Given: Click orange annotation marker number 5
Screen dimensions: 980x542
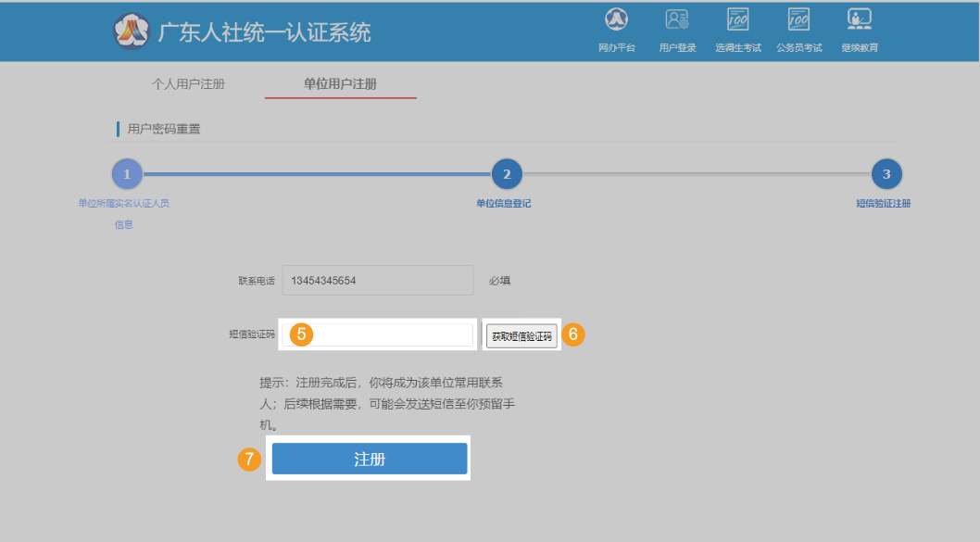Looking at the screenshot, I should (301, 334).
